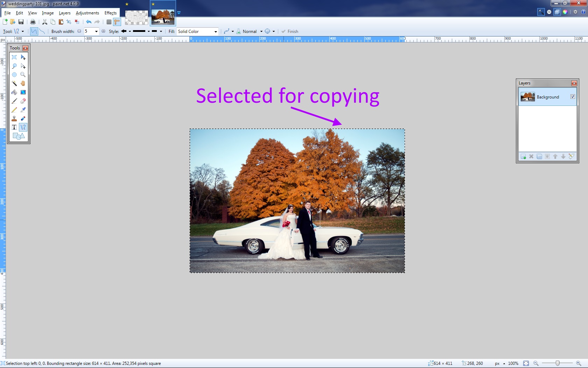
Task: Toggle the pixel grid
Action: (x=109, y=22)
